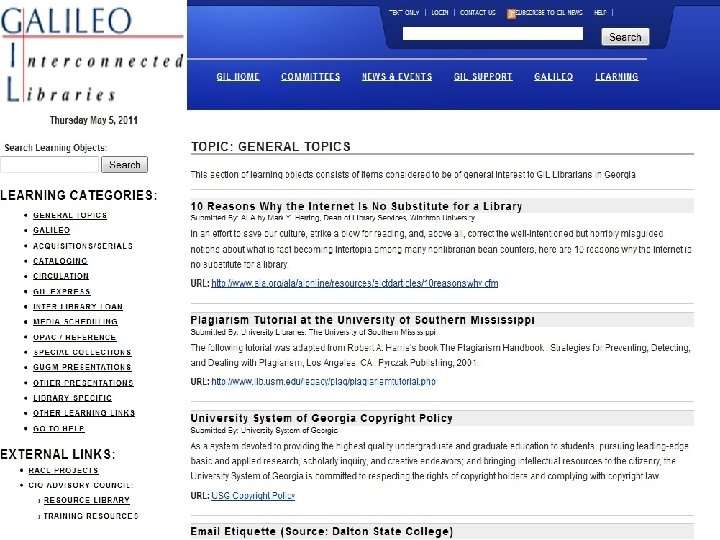Open the Committees menu item
Screen dimensions: 720x540
tap(310, 77)
